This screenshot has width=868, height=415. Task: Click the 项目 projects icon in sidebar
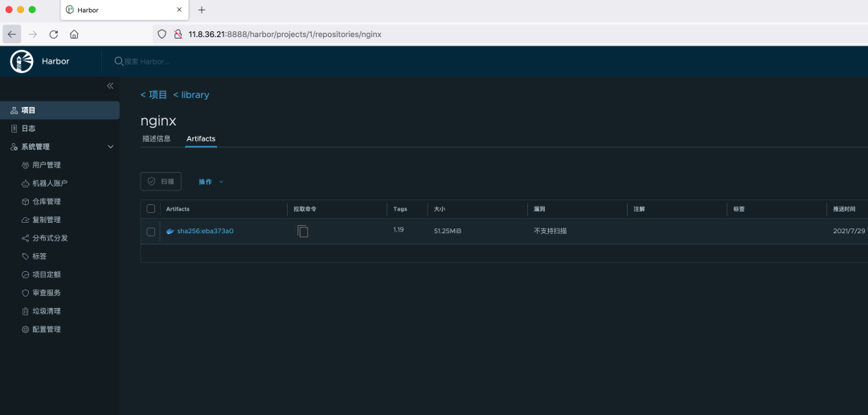coord(14,111)
